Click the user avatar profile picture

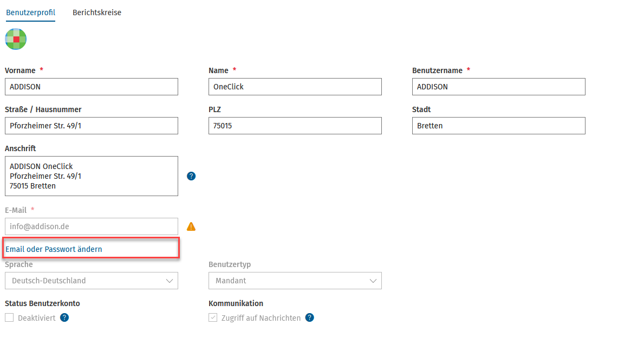[16, 39]
